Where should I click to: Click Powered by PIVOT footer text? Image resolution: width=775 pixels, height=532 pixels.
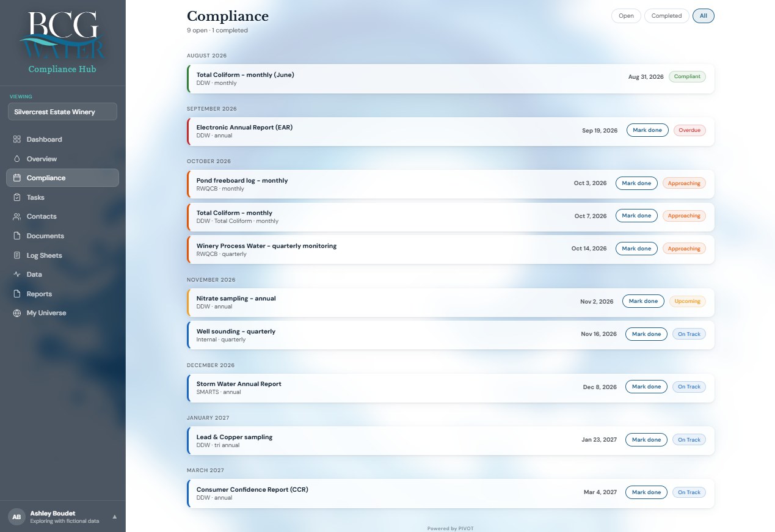(x=450, y=528)
